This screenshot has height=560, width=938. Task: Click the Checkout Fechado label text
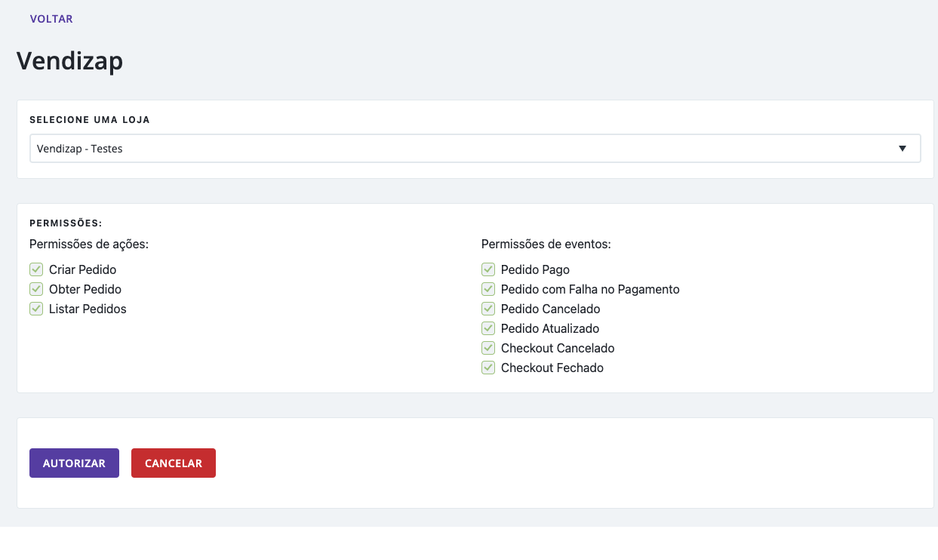point(552,368)
